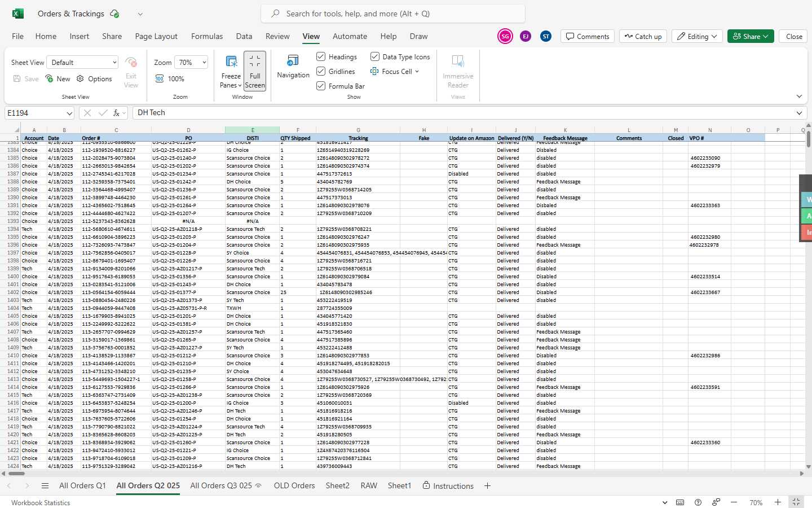Click the ST user avatar
The height and width of the screenshot is (508, 812).
point(546,36)
